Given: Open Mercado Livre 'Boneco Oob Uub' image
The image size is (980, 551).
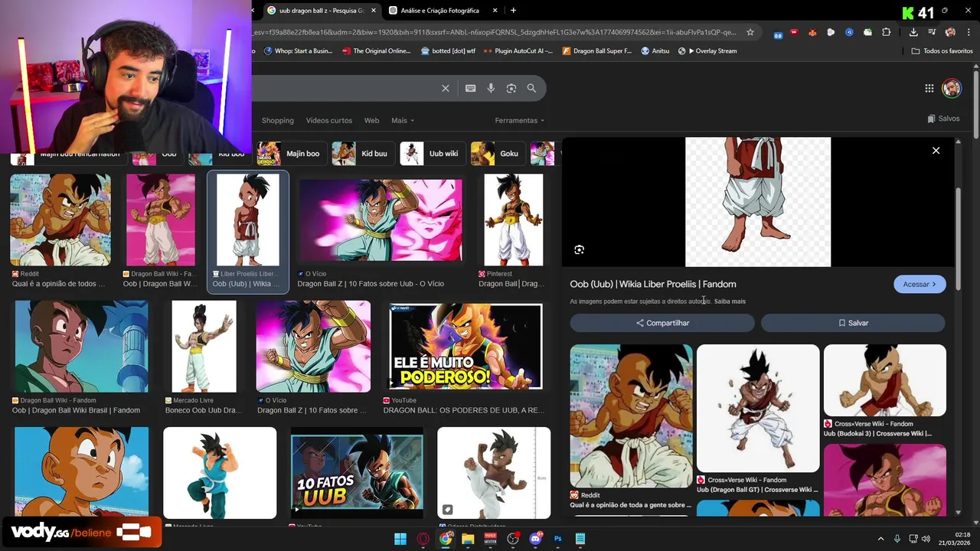Looking at the screenshot, I should (x=204, y=347).
